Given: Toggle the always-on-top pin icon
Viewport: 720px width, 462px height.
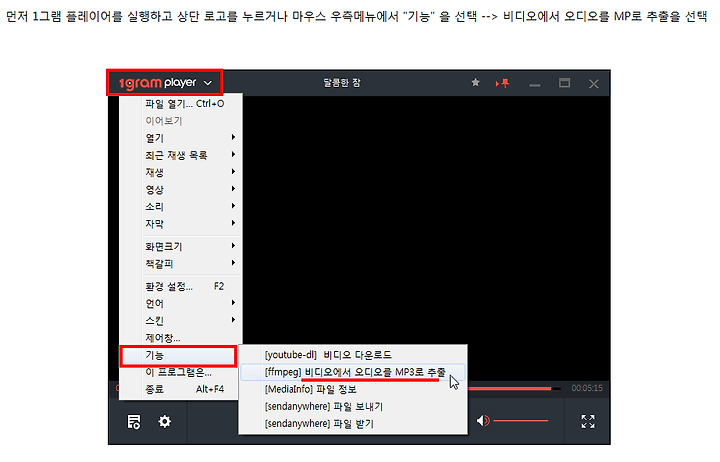Looking at the screenshot, I should pyautogui.click(x=502, y=83).
